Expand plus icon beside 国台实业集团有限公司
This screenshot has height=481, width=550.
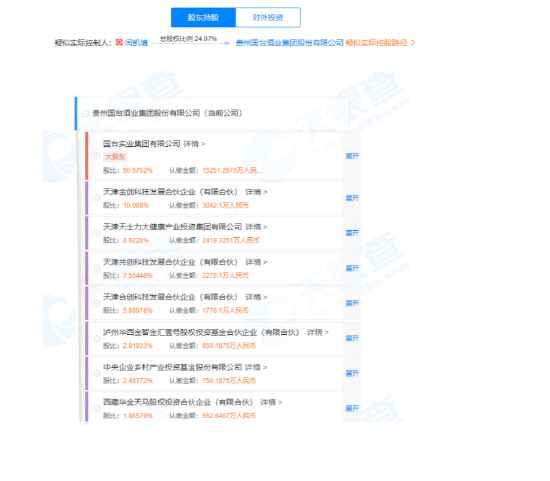coord(97,156)
